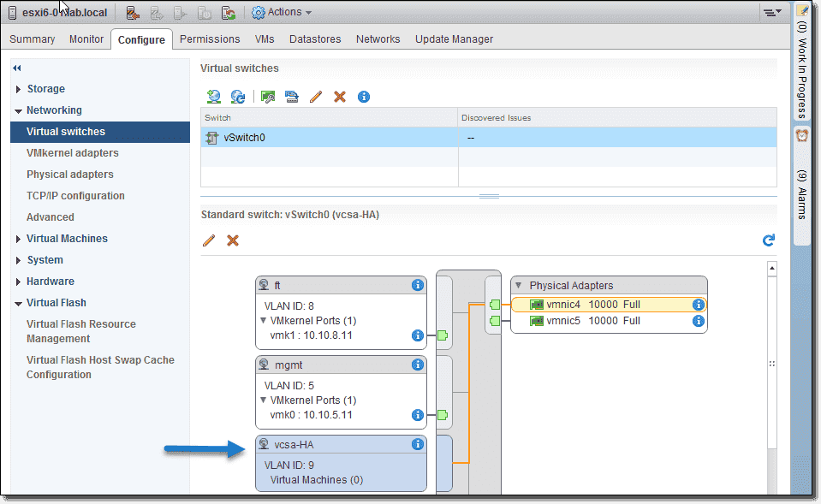Click the Actions gear icon
821x504 pixels.
[x=259, y=13]
